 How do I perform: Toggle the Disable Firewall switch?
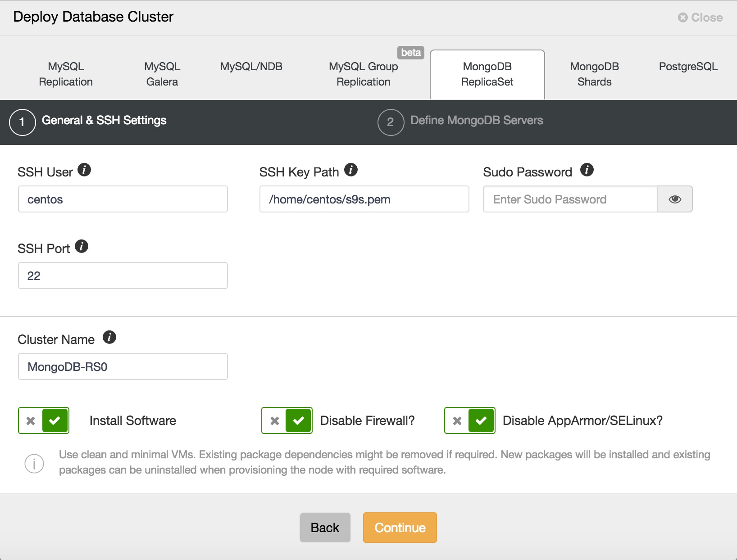[287, 420]
